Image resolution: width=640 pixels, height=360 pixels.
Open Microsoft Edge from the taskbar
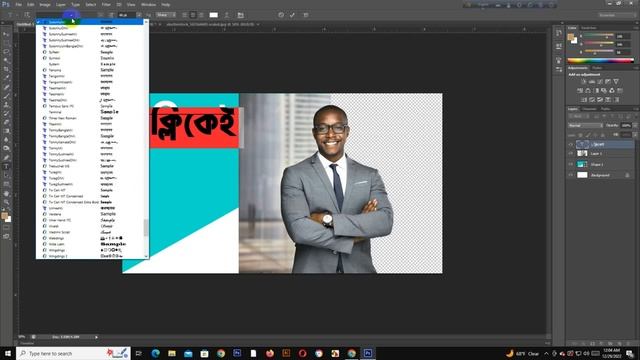click(155, 353)
